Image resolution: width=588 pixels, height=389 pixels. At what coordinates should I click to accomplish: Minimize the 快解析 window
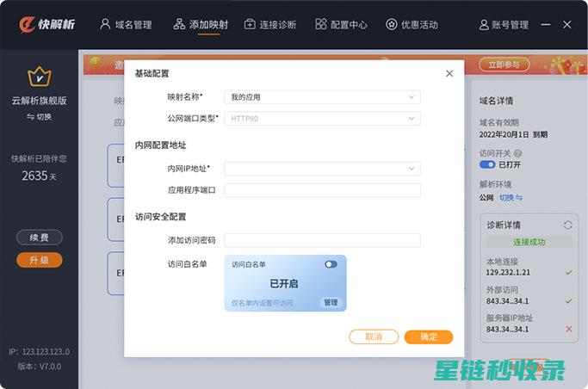click(x=546, y=25)
